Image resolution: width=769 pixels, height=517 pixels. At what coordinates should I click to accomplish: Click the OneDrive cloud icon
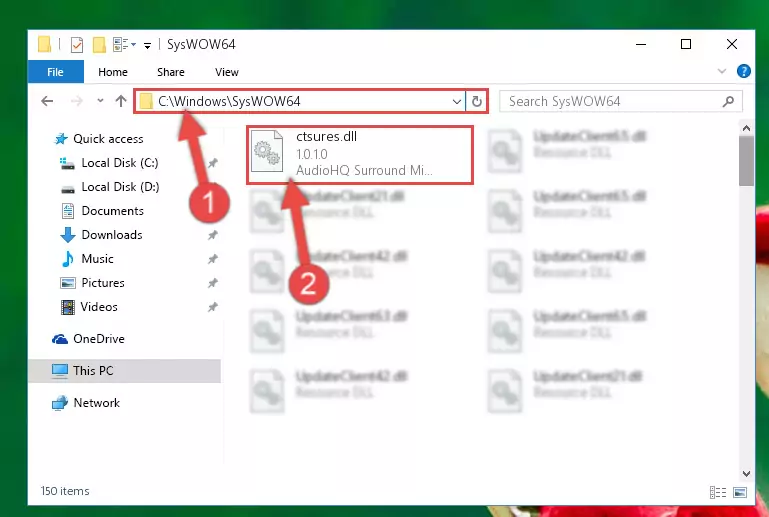click(x=60, y=339)
